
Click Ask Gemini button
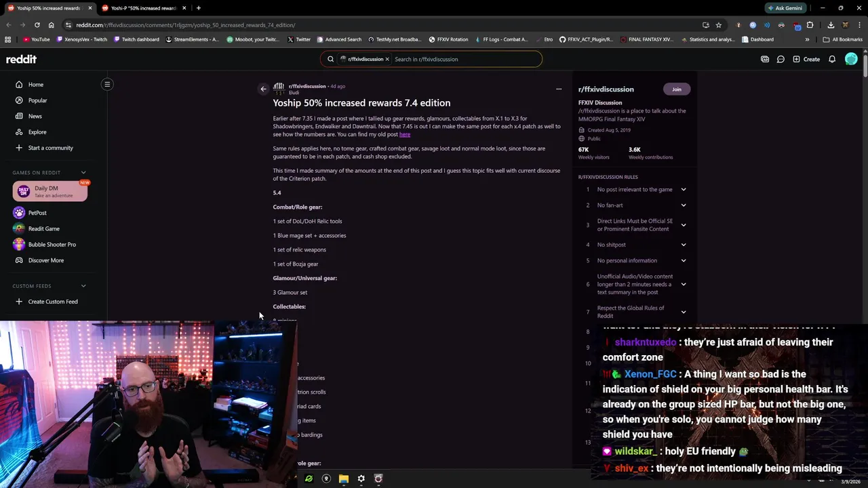pyautogui.click(x=785, y=8)
